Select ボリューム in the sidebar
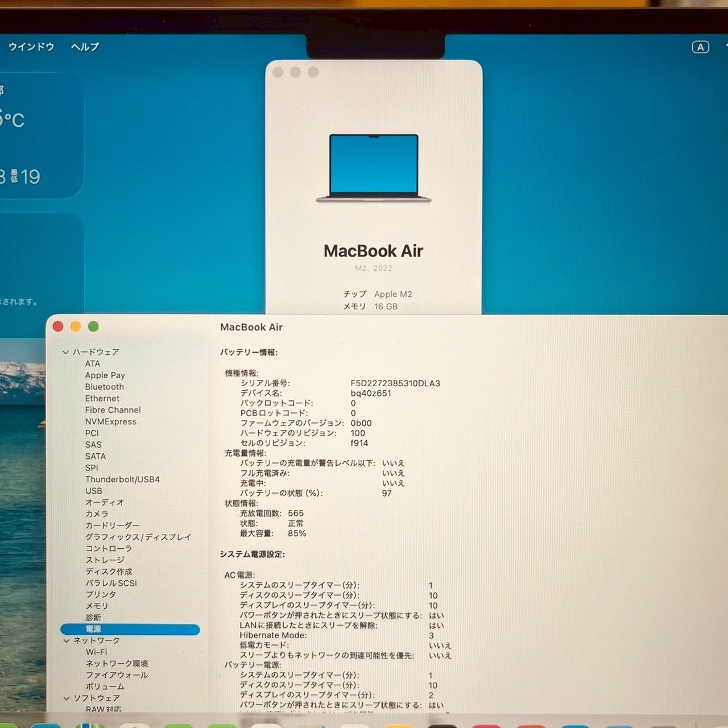The width and height of the screenshot is (728, 728). coord(105,686)
